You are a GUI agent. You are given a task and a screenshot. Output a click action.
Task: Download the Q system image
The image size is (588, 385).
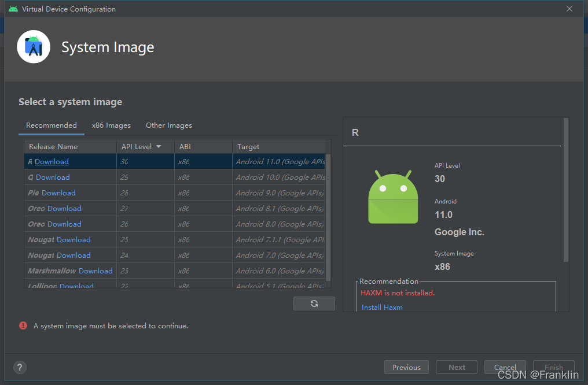coord(53,177)
